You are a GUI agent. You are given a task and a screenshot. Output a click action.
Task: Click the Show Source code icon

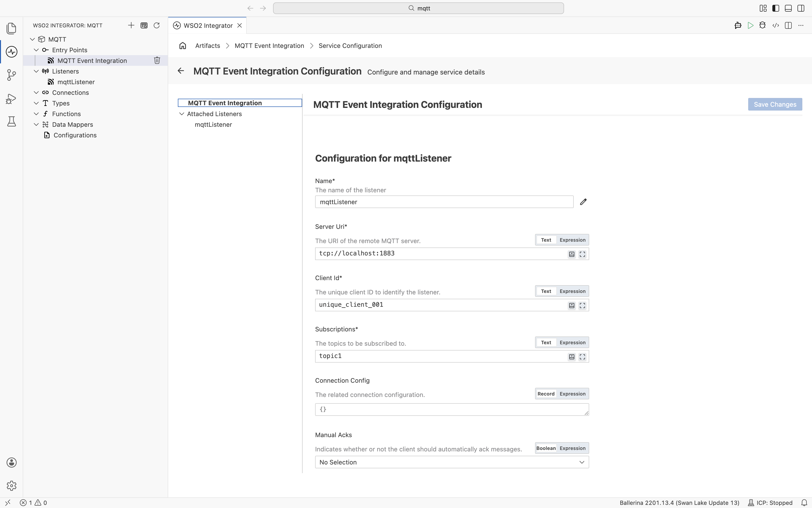pos(776,26)
